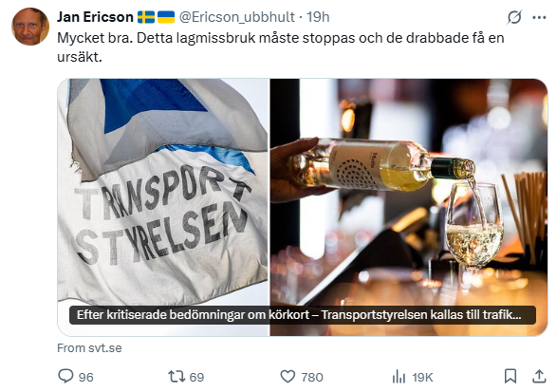Screen dimensions: 557x392
Task: Click the article headline caption overlay
Action: (x=303, y=315)
